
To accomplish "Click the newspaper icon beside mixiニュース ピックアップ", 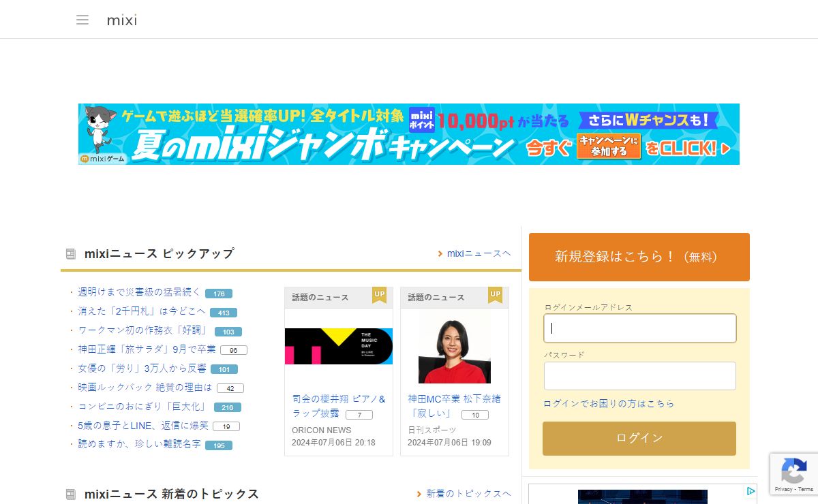I will [70, 254].
